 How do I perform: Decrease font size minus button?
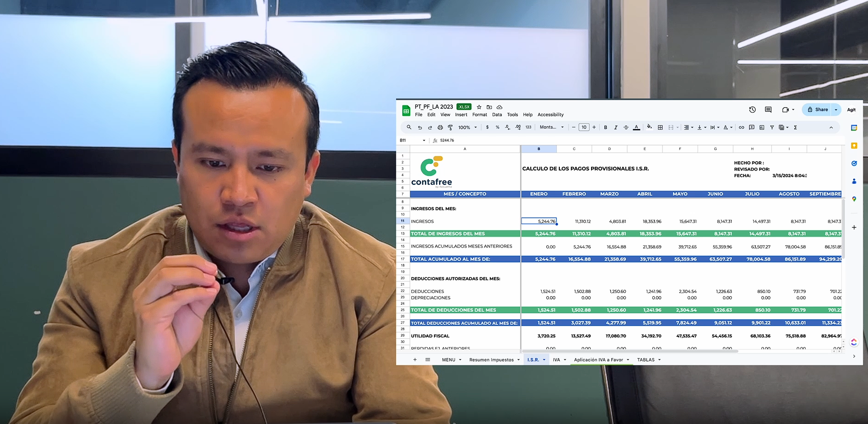574,127
